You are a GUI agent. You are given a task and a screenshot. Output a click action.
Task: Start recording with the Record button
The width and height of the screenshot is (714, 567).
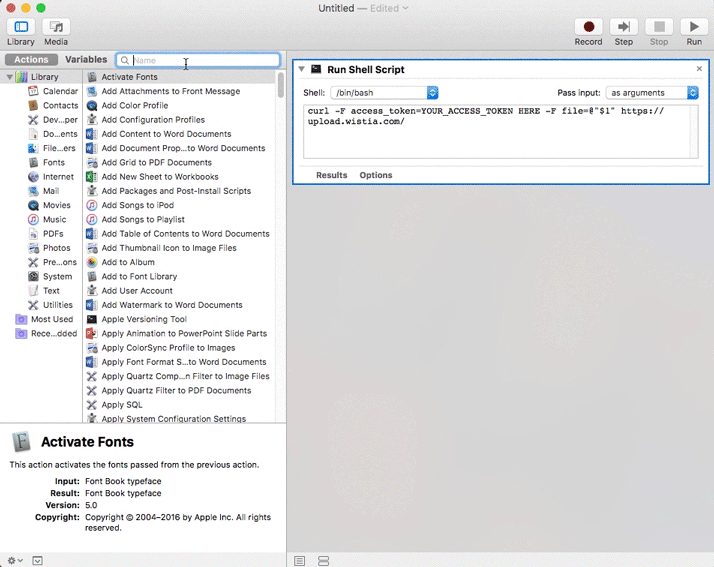[588, 27]
